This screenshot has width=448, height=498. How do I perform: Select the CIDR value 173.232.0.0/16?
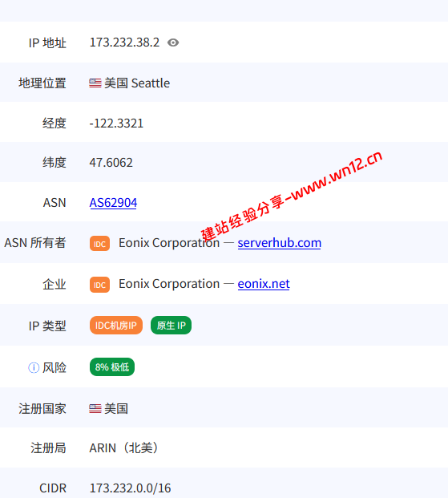click(130, 488)
